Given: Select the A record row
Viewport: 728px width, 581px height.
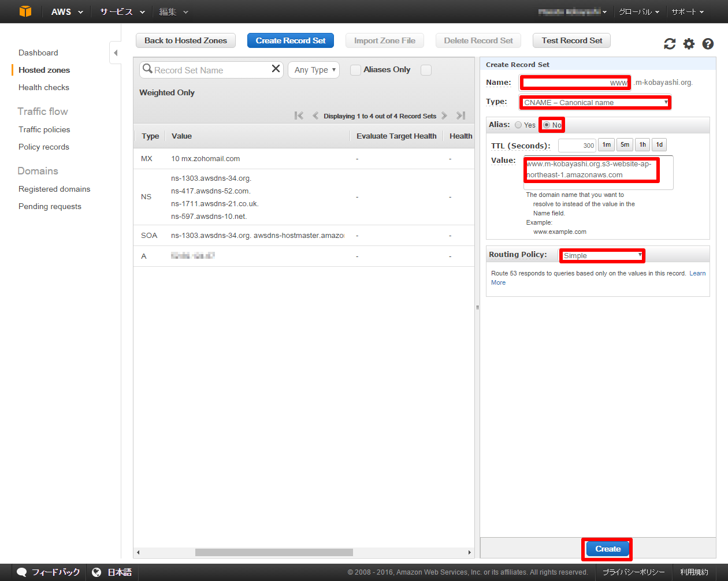Looking at the screenshot, I should tap(304, 256).
